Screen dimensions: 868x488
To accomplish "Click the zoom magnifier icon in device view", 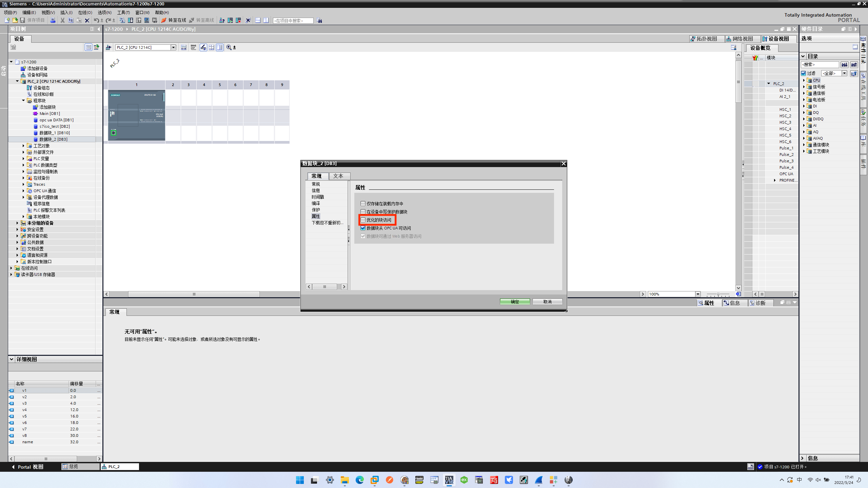I will click(x=229, y=47).
